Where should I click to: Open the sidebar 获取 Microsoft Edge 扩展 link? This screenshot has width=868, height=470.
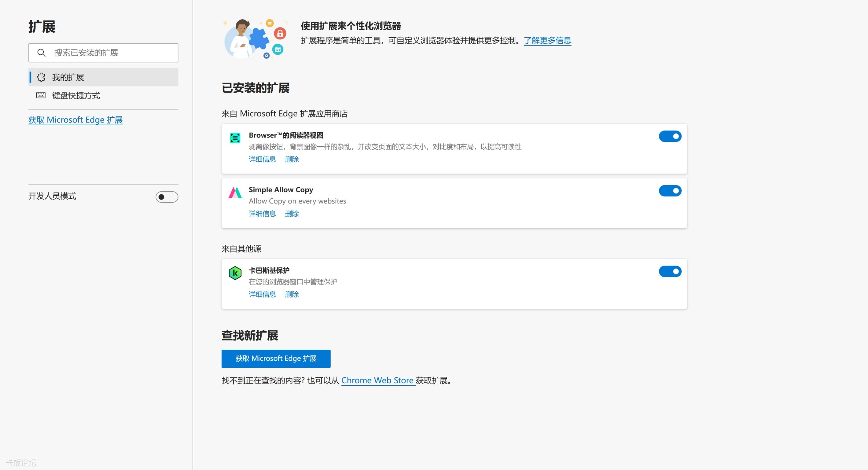pos(75,120)
